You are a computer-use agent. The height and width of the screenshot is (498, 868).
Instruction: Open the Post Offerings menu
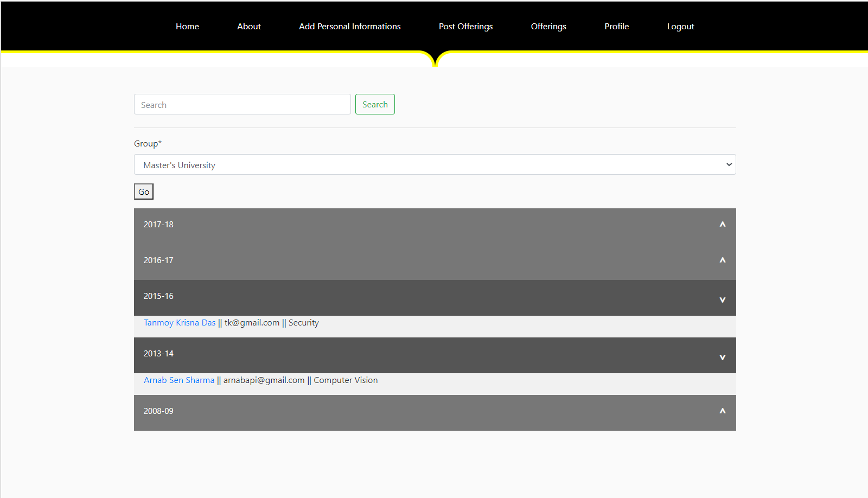pos(465,26)
